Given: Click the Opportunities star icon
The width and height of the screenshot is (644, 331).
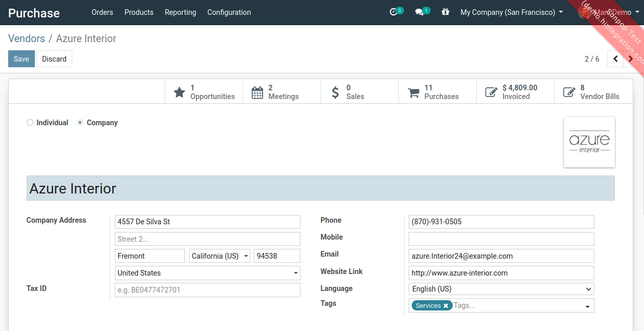Looking at the screenshot, I should (x=179, y=92).
